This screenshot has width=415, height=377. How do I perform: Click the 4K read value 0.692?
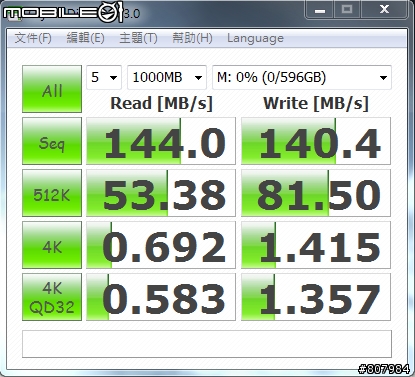[x=161, y=245]
